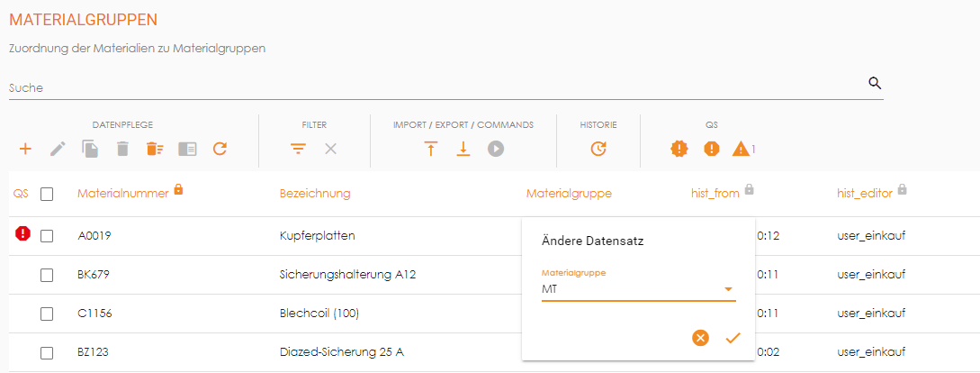Click the export download arrow icon
The image size is (980, 373).
pos(463,149)
